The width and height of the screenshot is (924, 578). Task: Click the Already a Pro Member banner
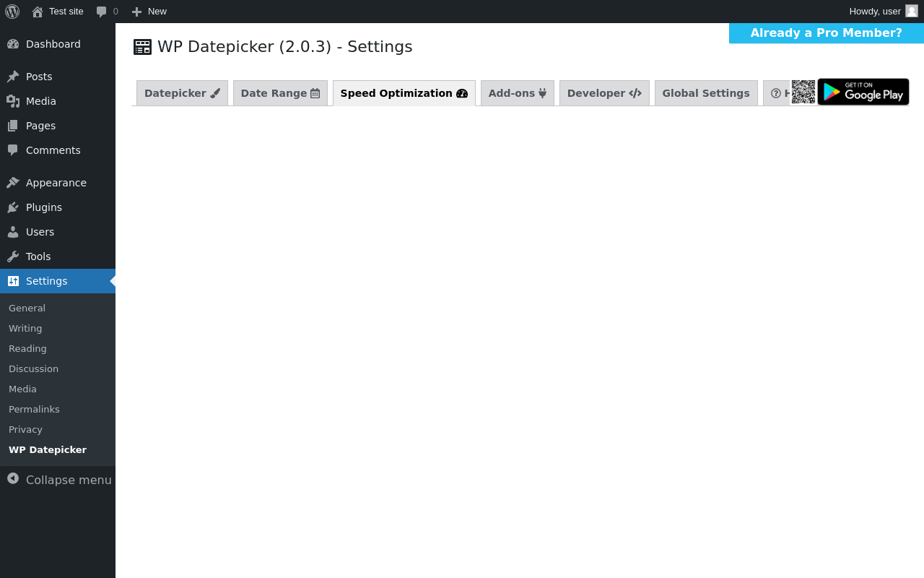[827, 33]
